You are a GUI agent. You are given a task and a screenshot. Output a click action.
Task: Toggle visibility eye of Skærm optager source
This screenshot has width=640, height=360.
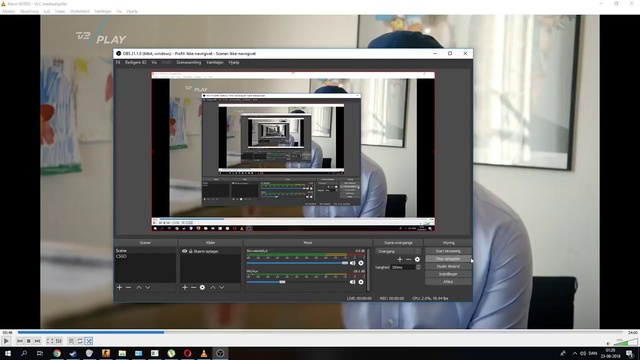click(x=184, y=251)
